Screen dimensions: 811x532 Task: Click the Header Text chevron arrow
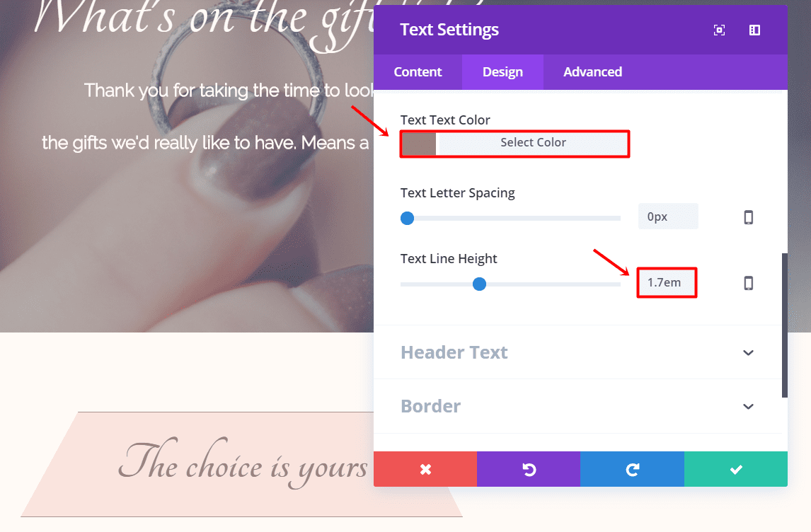(x=749, y=352)
